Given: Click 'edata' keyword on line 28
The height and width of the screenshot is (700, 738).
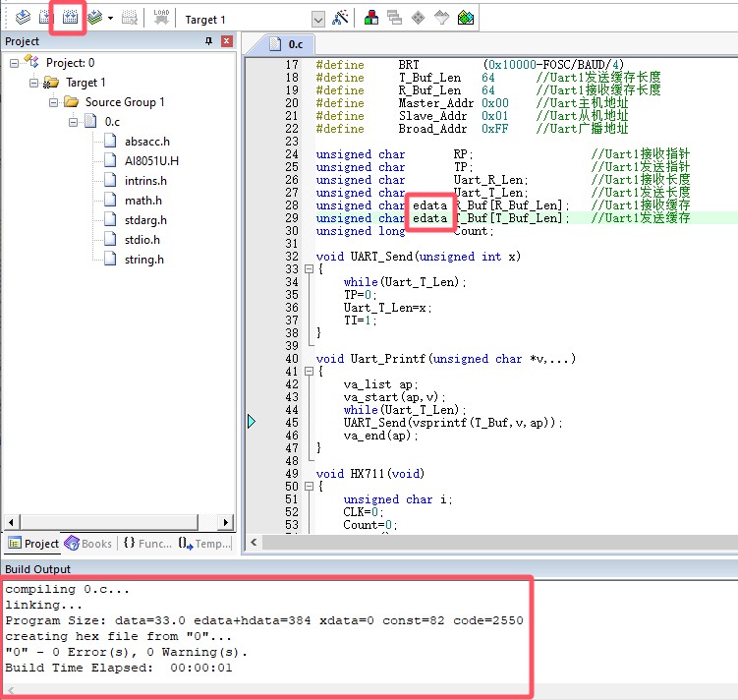Looking at the screenshot, I should tap(429, 205).
